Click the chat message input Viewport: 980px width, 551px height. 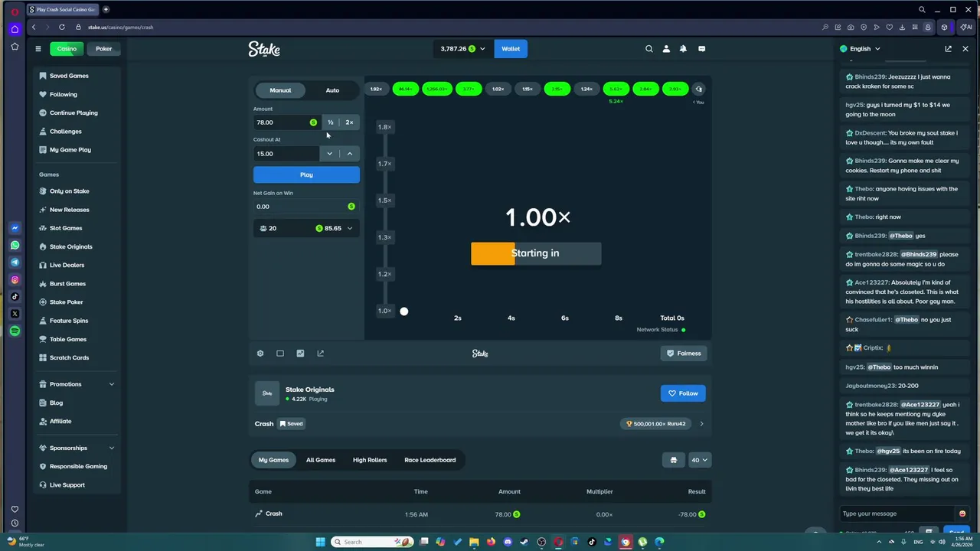897,514
